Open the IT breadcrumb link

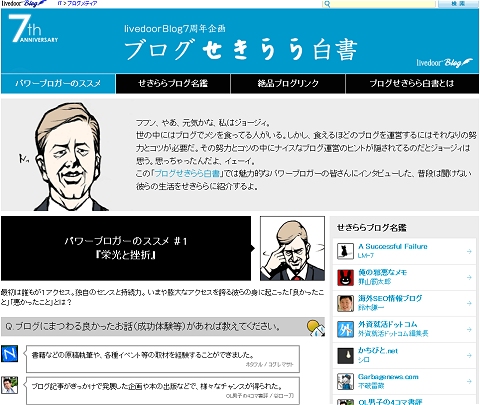point(59,4)
